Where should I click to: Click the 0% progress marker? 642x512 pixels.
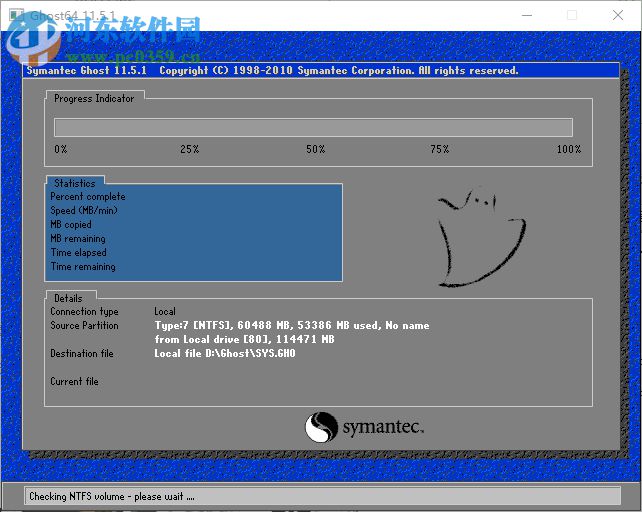click(61, 149)
